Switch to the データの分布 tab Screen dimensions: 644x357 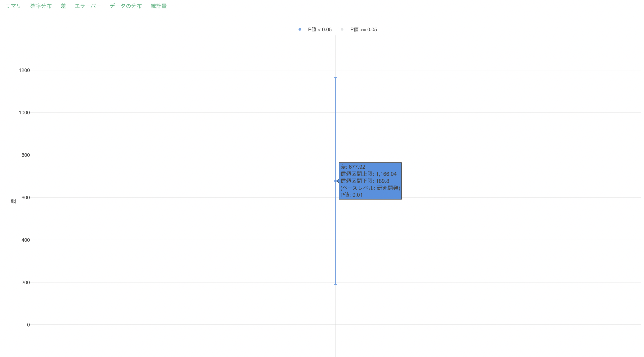(x=125, y=6)
